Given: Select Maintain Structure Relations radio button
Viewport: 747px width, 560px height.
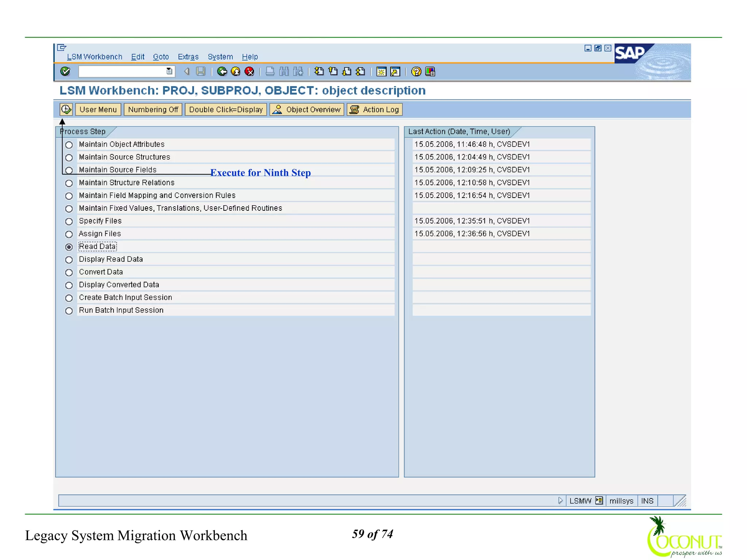Looking at the screenshot, I should pos(69,183).
